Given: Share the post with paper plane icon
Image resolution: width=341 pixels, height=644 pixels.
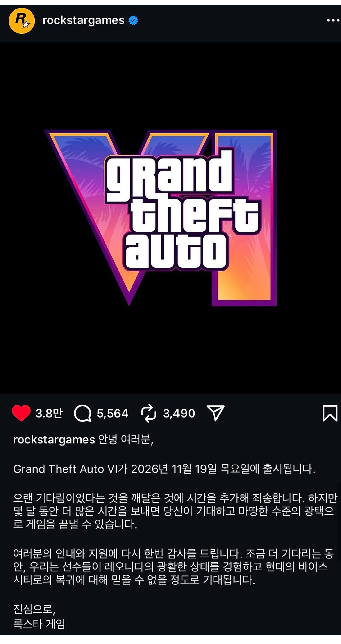Looking at the screenshot, I should point(216,413).
